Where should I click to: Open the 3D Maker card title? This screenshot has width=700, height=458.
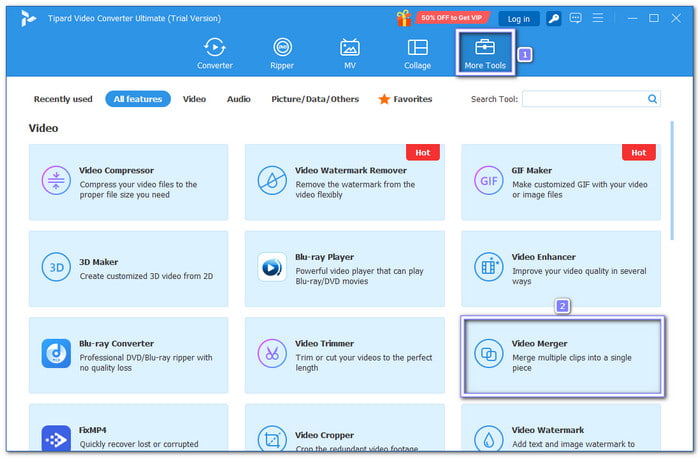point(99,262)
